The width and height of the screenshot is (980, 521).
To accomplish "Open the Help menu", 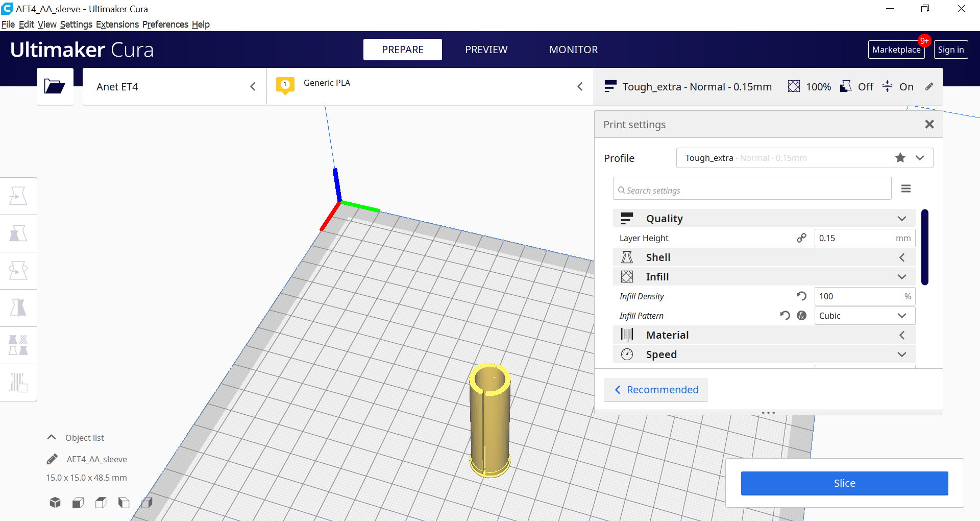I will point(201,25).
